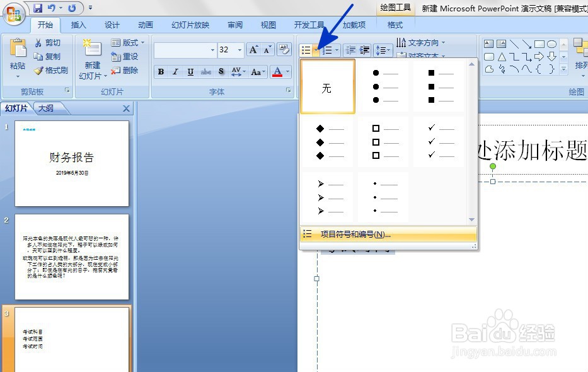Open the 动画 ribbon tab
Image resolution: width=588 pixels, height=372 pixels.
tap(145, 25)
